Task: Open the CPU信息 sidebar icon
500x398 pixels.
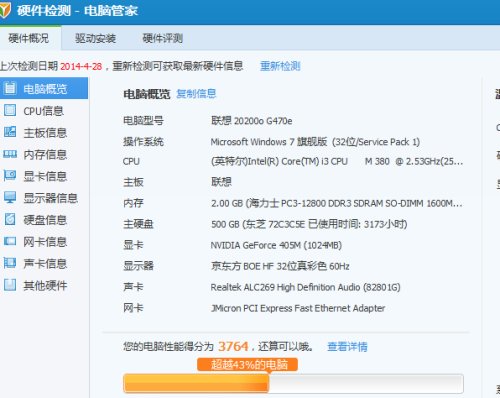Action: point(10,110)
